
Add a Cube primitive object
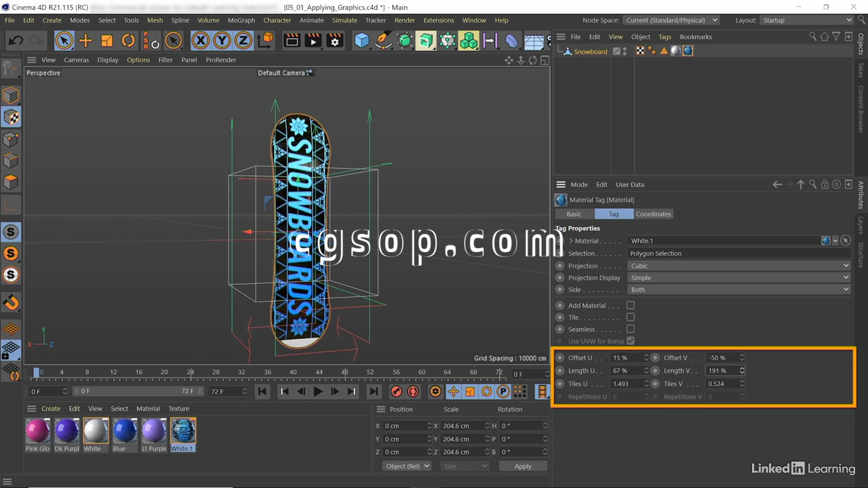[x=361, y=41]
